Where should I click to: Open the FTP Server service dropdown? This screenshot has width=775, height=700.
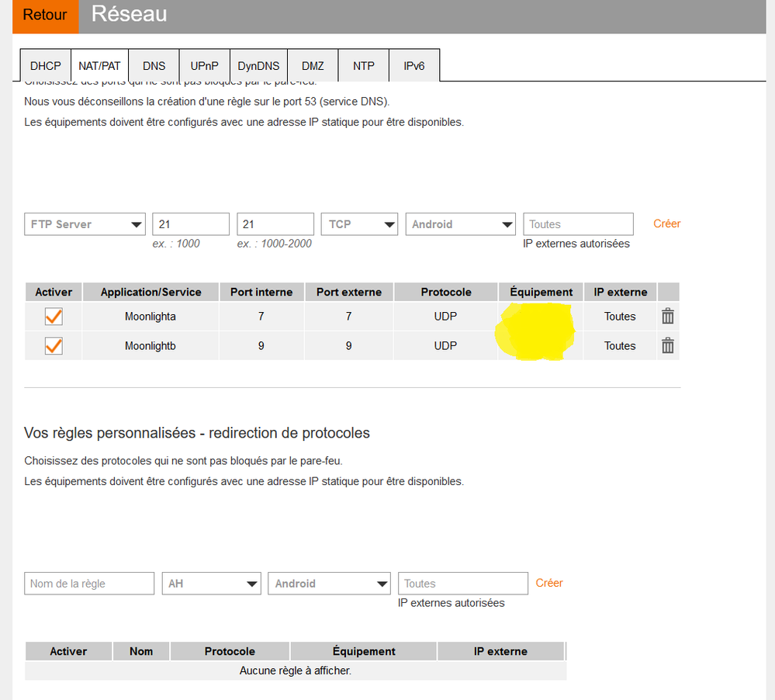point(85,224)
